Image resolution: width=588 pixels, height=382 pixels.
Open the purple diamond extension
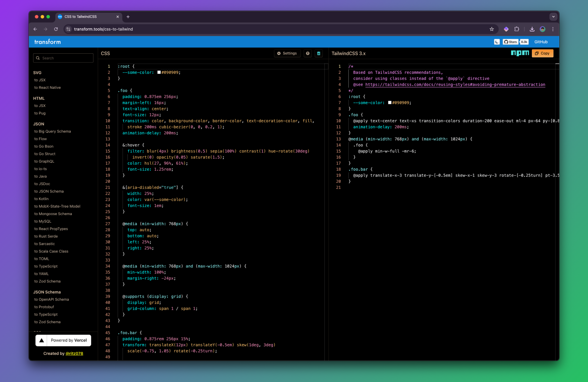506,29
